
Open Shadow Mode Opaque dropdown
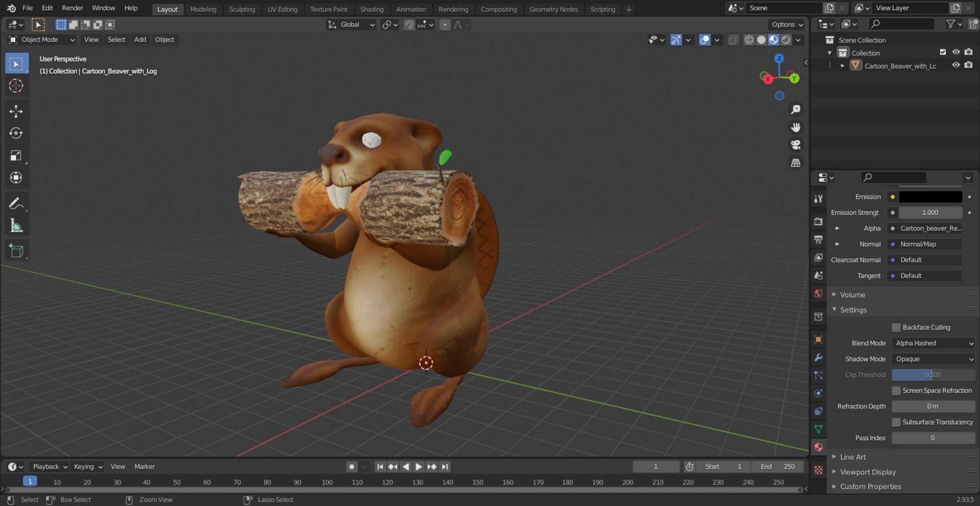[933, 359]
